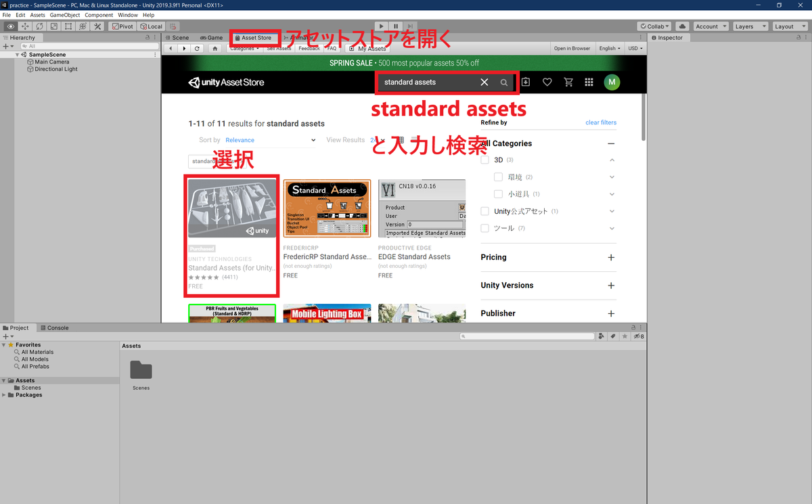Image resolution: width=812 pixels, height=504 pixels.
Task: Clear the search text with X
Action: (484, 82)
